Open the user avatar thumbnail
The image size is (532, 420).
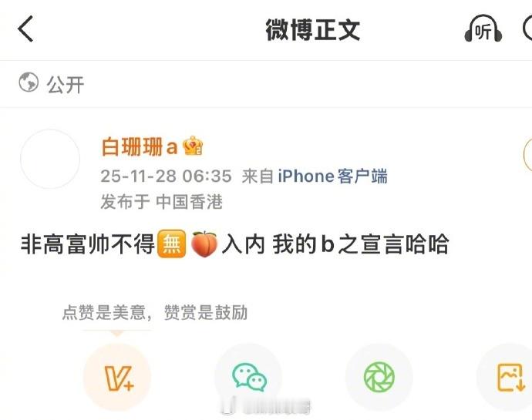pos(50,159)
